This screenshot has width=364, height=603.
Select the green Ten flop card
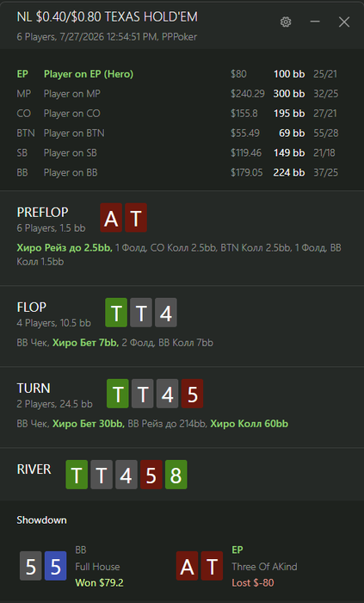coord(116,313)
